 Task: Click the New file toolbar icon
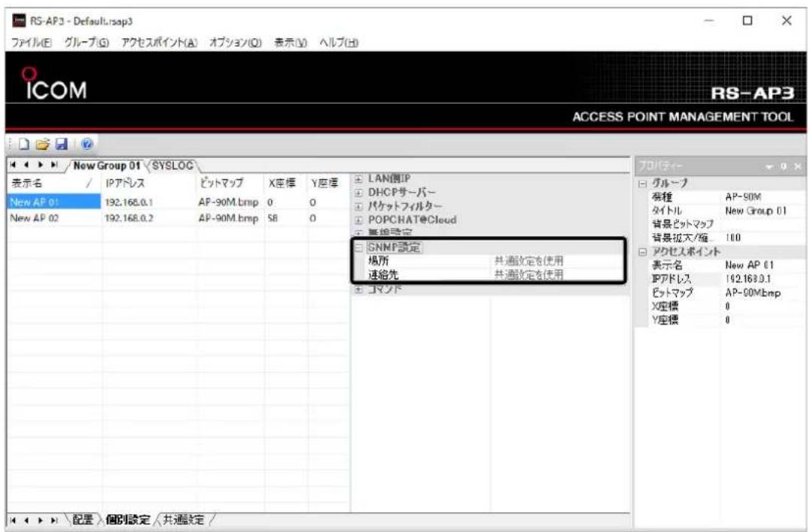click(x=24, y=144)
